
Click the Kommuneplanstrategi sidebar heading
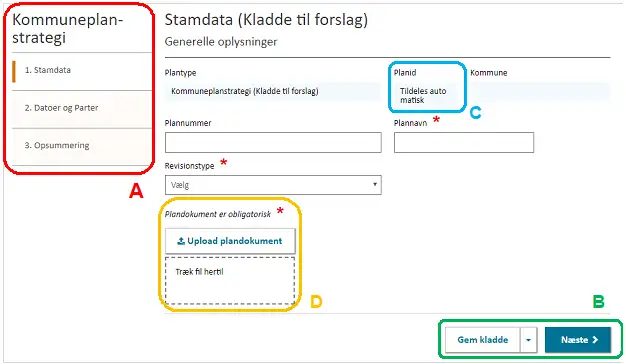pyautogui.click(x=67, y=28)
